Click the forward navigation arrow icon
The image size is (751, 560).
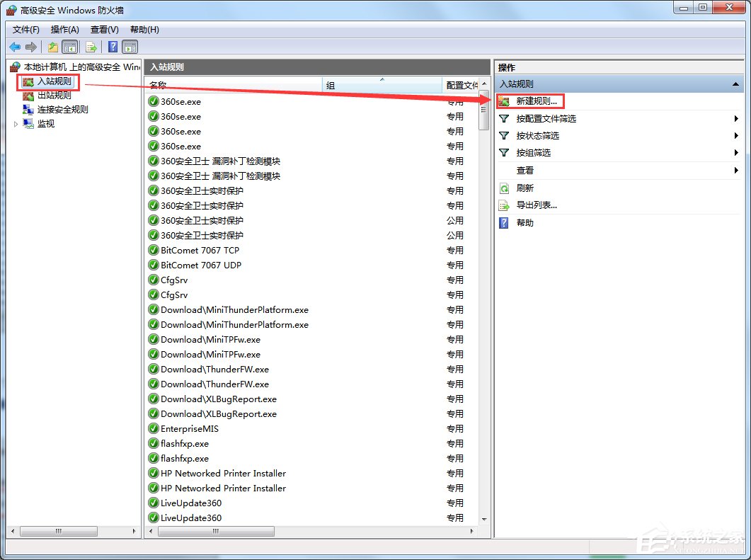(30, 47)
